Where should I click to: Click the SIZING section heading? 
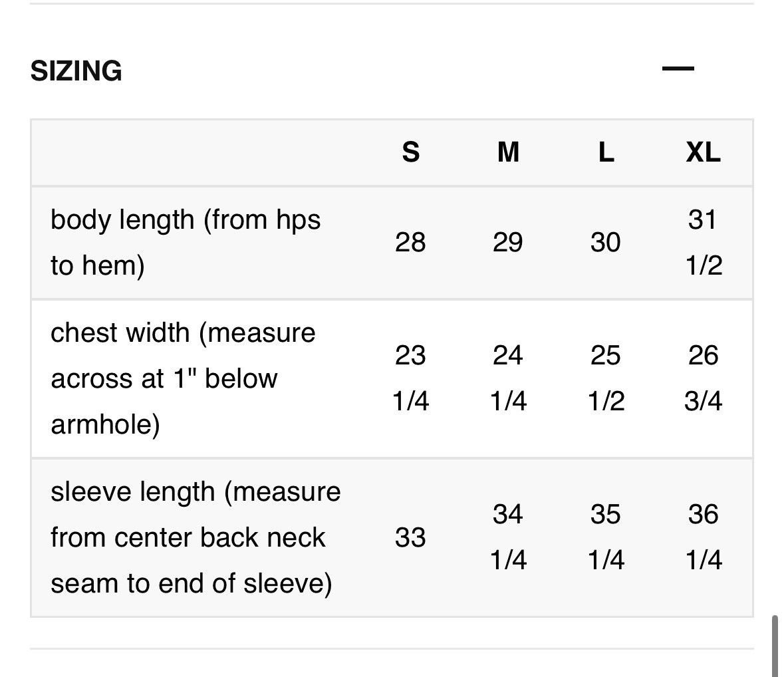(x=76, y=70)
